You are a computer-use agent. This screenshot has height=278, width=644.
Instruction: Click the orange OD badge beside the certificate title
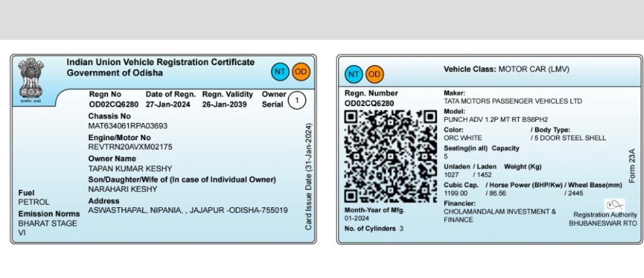coord(301,72)
